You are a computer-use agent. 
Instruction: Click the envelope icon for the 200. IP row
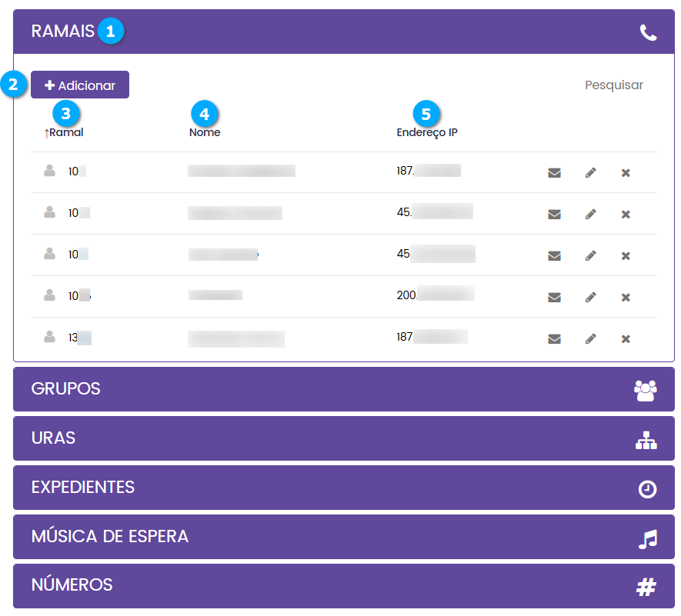point(554,297)
